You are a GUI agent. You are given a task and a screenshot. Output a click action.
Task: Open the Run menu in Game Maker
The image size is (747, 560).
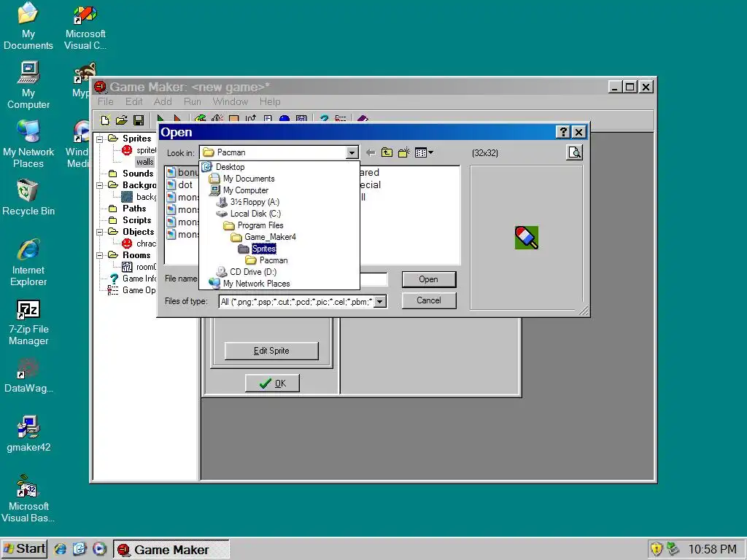pos(193,102)
